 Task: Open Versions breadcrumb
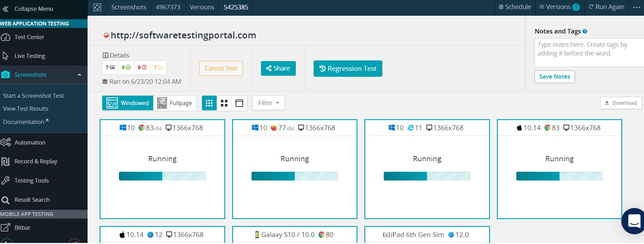pyautogui.click(x=202, y=7)
